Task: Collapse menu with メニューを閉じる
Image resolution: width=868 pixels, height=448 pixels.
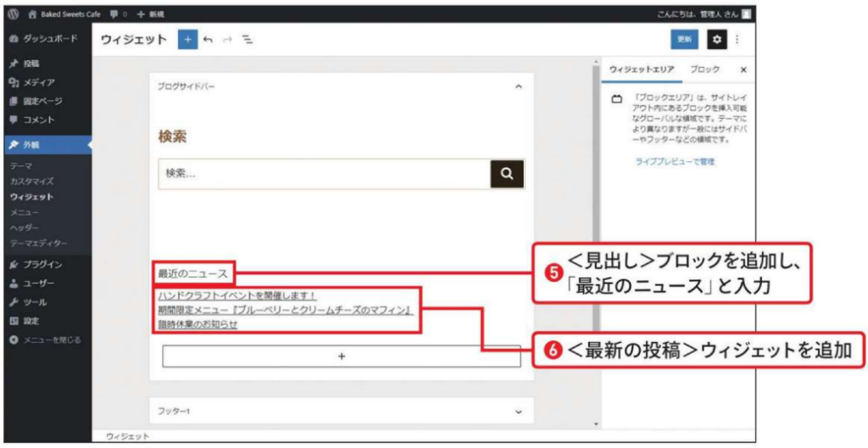Action: tap(46, 339)
